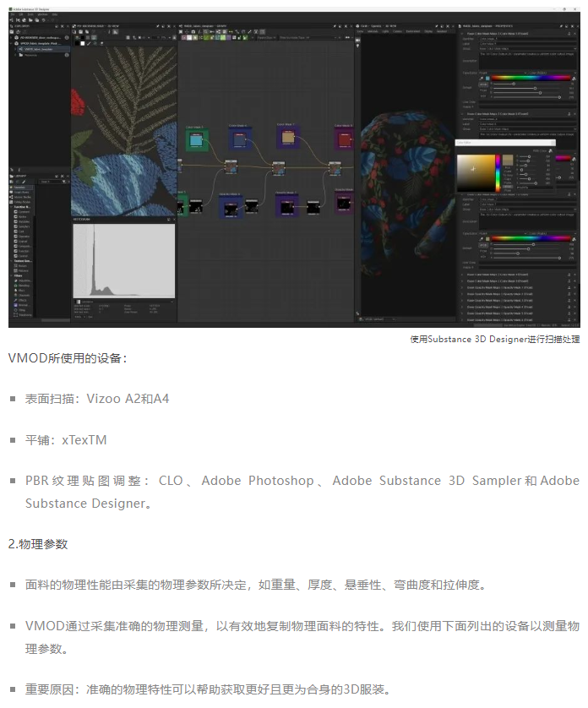Select Blurs filter category in Library
588x708 pixels.
pos(21,291)
